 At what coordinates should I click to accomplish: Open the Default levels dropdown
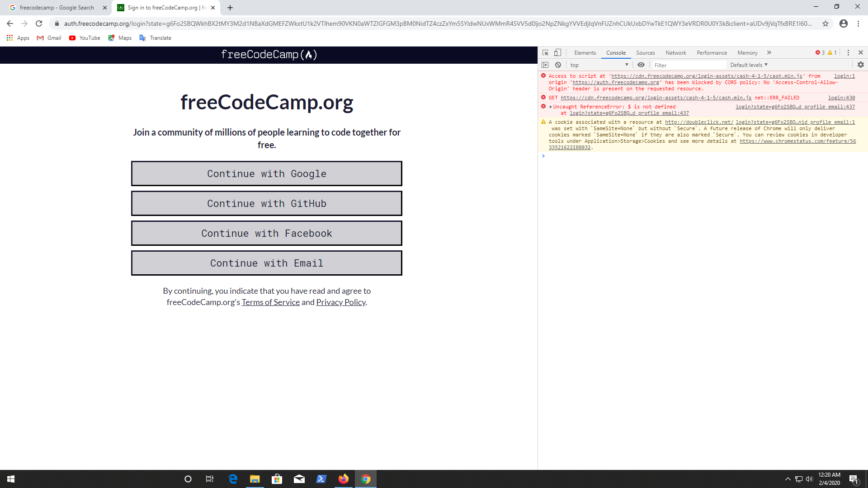coord(749,65)
